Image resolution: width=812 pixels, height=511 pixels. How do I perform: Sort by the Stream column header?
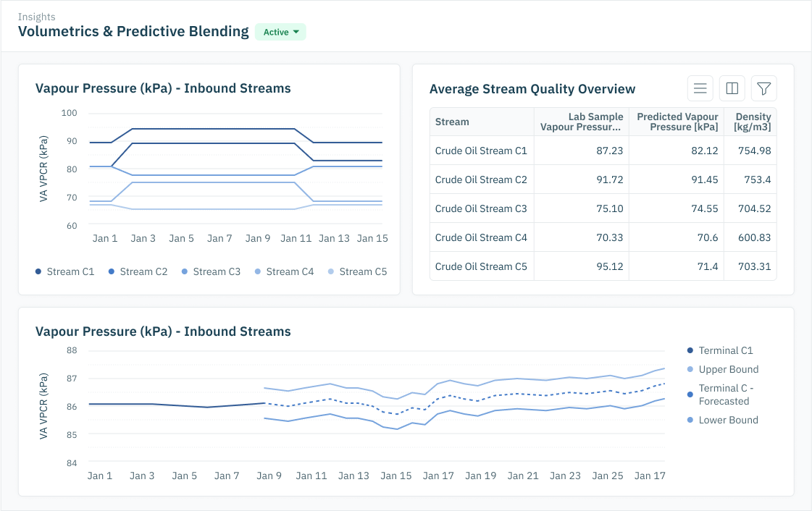pyautogui.click(x=482, y=122)
